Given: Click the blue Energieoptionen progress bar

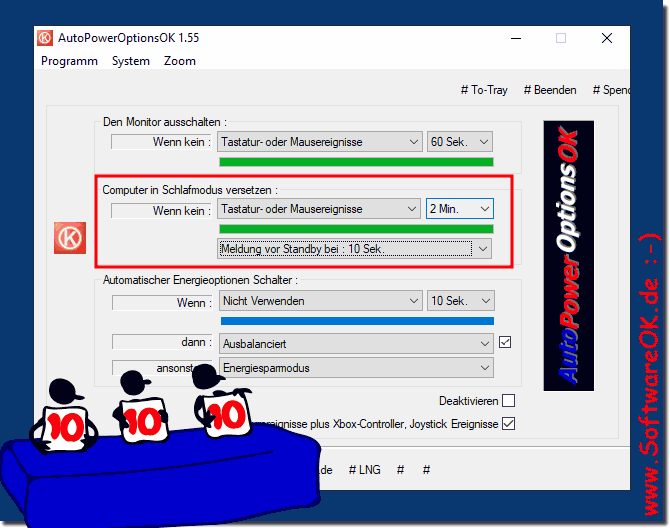Looking at the screenshot, I should pyautogui.click(x=357, y=321).
